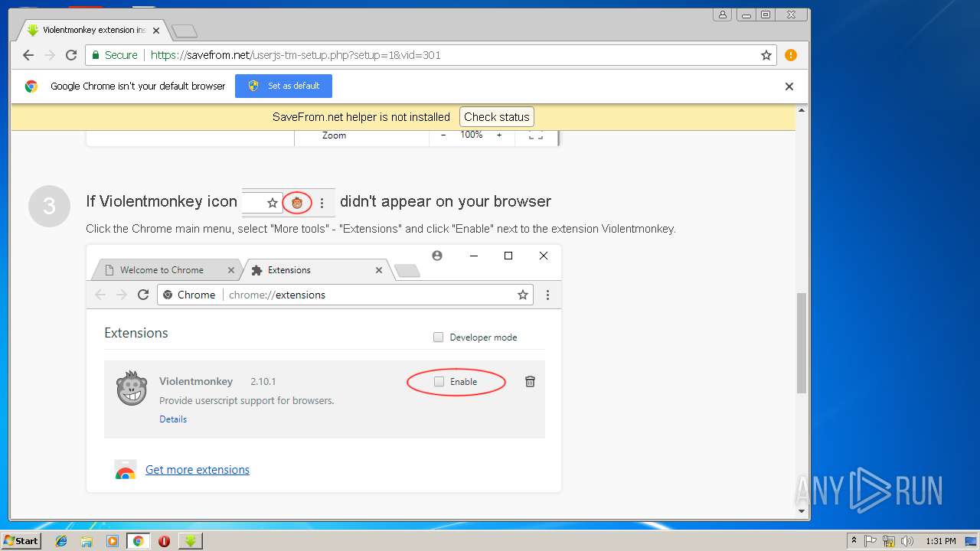Bookmark this page with the star icon

pos(766,55)
